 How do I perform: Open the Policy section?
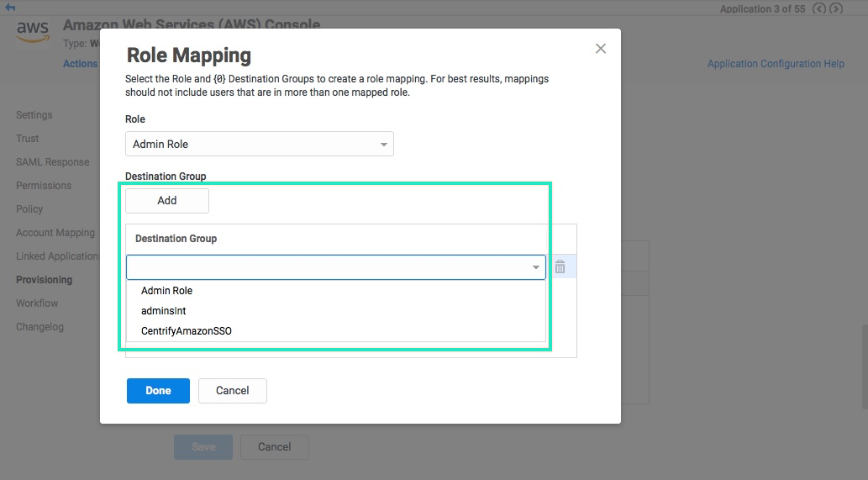29,209
